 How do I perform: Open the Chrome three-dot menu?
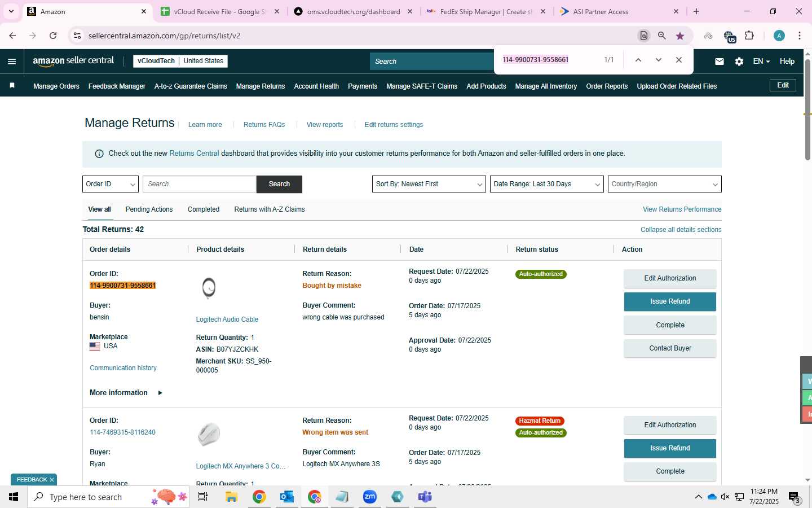[x=800, y=36]
